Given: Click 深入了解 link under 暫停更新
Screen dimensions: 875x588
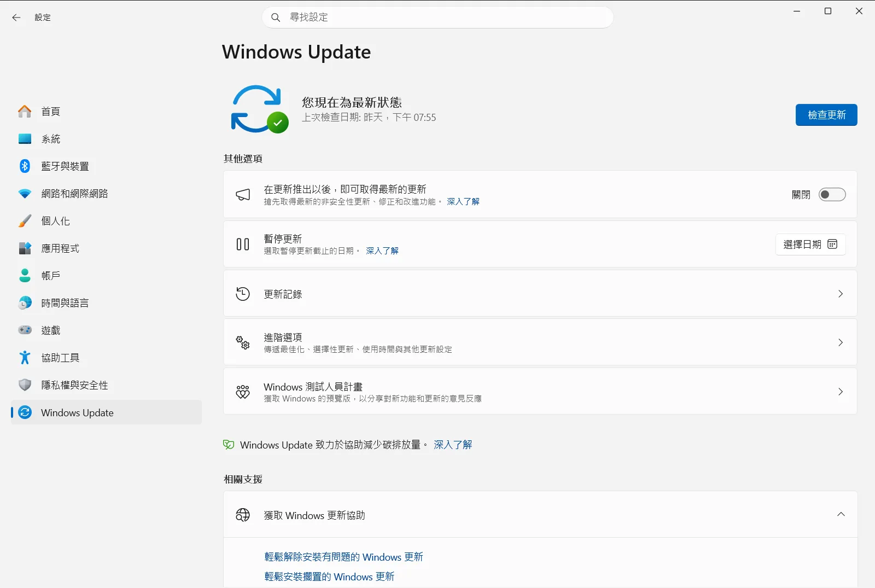Looking at the screenshot, I should tap(382, 251).
